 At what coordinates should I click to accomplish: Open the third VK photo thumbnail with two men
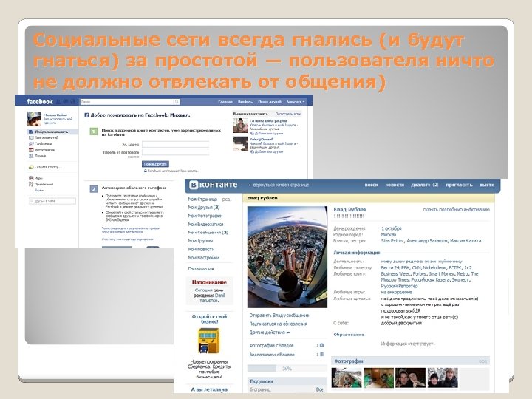coord(410,378)
